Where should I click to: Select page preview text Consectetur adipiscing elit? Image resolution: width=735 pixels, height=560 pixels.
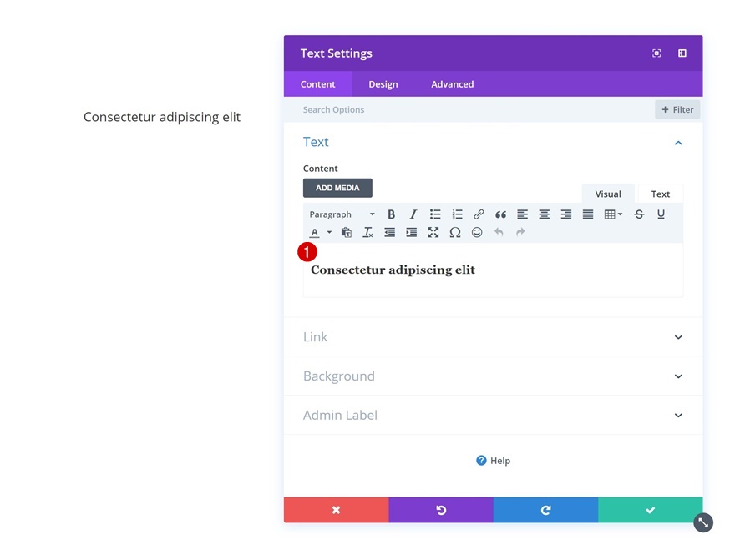[162, 117]
